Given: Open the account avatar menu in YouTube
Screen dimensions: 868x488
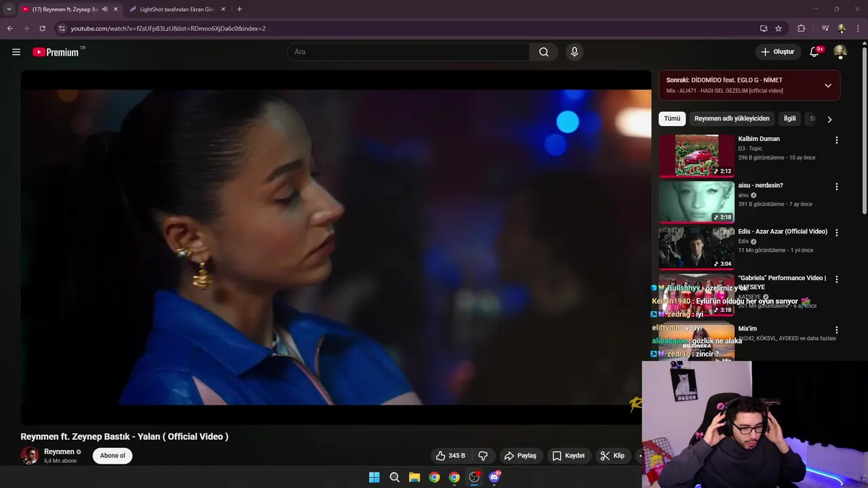Looking at the screenshot, I should click(x=840, y=52).
